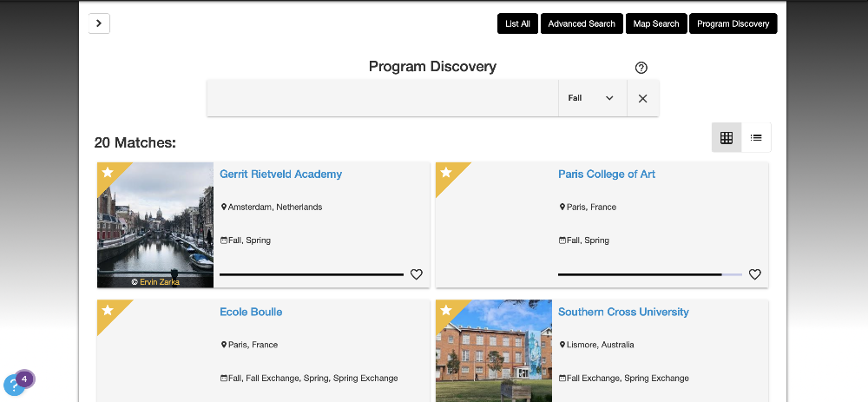Screen dimensions: 868x402
Task: Click the star badge on Paris College card
Action: click(446, 173)
